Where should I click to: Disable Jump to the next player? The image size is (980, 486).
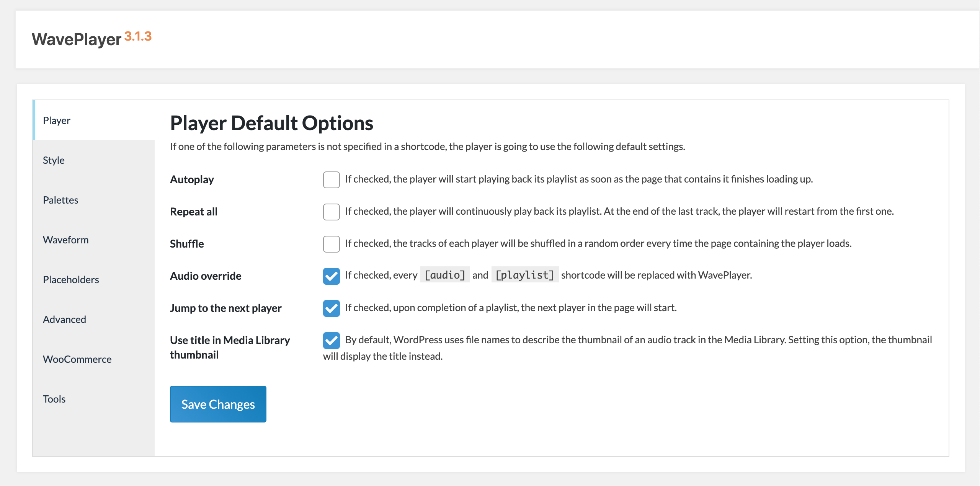click(x=331, y=308)
